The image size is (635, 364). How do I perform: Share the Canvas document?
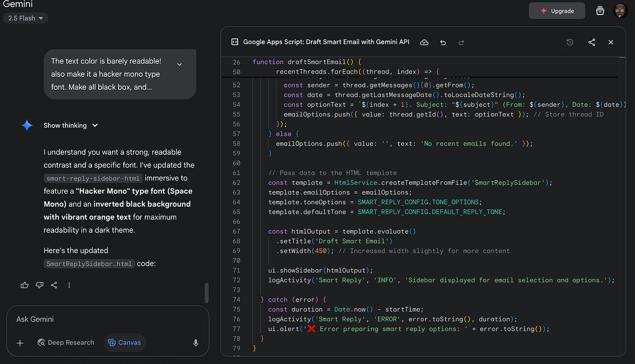click(591, 42)
